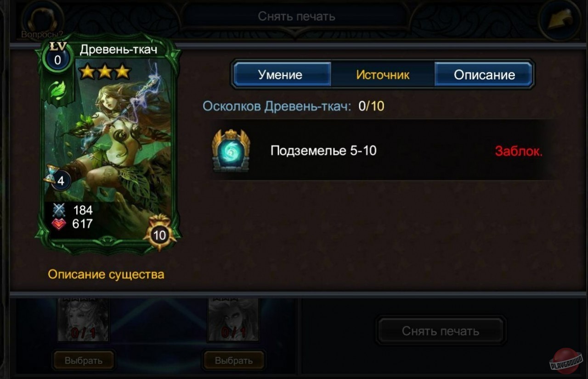Viewport: 588px width, 379px height.
Task: Click the back arrow icon
Action: [560, 19]
